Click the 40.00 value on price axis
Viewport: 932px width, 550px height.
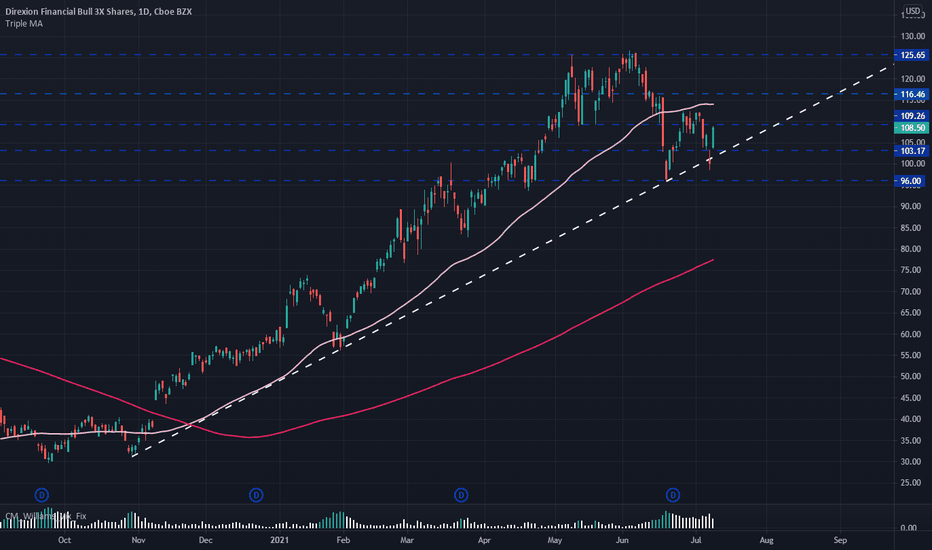pyautogui.click(x=913, y=419)
